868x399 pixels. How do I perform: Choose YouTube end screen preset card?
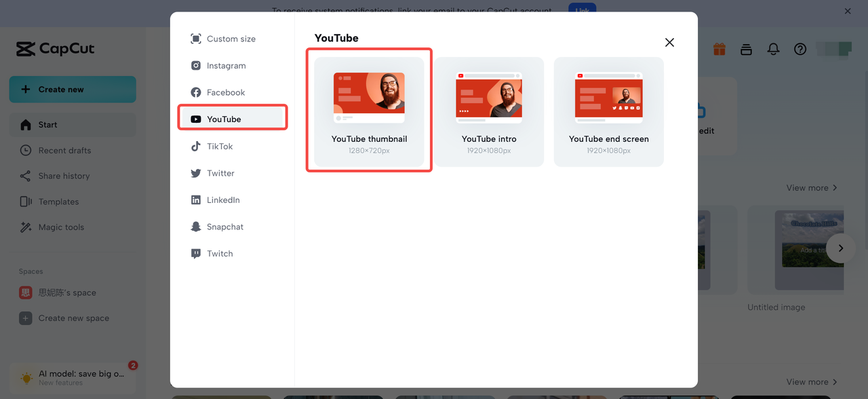pos(608,111)
